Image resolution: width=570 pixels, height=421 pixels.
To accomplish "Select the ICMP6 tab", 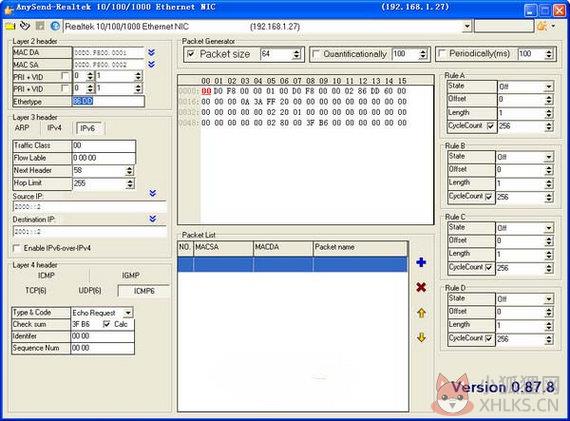I will pos(144,291).
